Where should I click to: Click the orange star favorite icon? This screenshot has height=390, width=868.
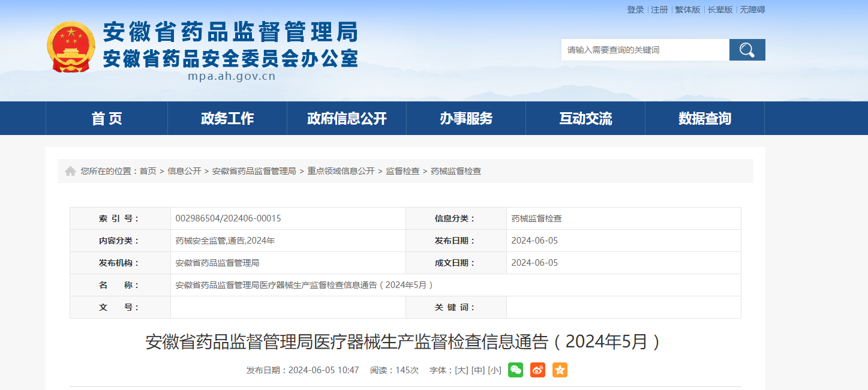tap(560, 370)
